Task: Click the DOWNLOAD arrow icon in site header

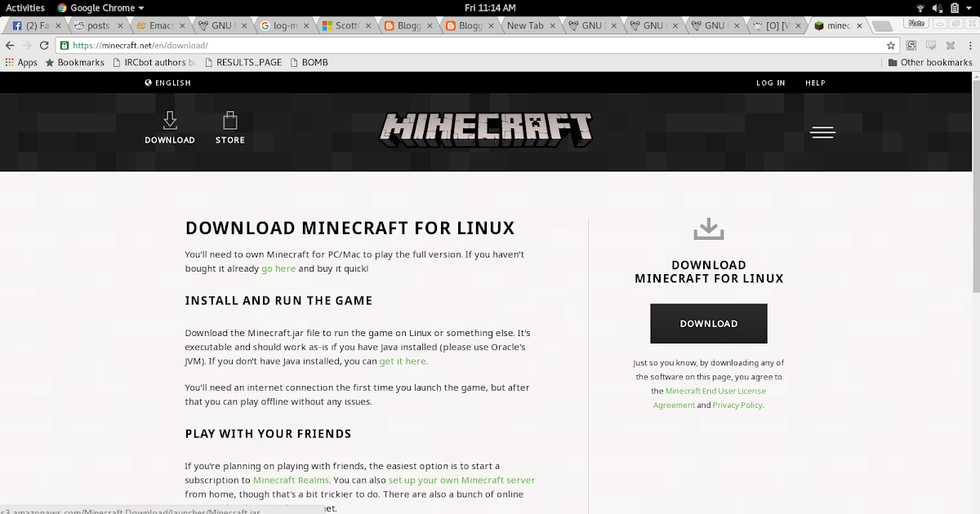Action: pyautogui.click(x=170, y=121)
